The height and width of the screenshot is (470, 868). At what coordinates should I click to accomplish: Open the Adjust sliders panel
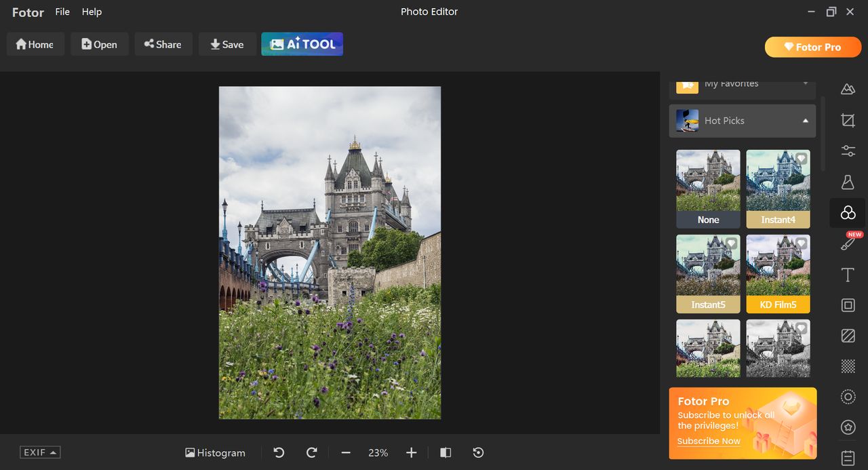pyautogui.click(x=848, y=151)
